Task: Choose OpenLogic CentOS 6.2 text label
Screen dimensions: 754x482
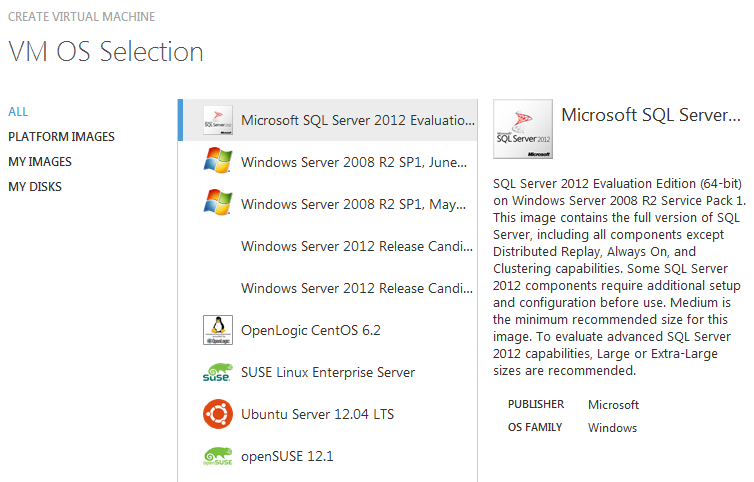Action: pyautogui.click(x=310, y=330)
